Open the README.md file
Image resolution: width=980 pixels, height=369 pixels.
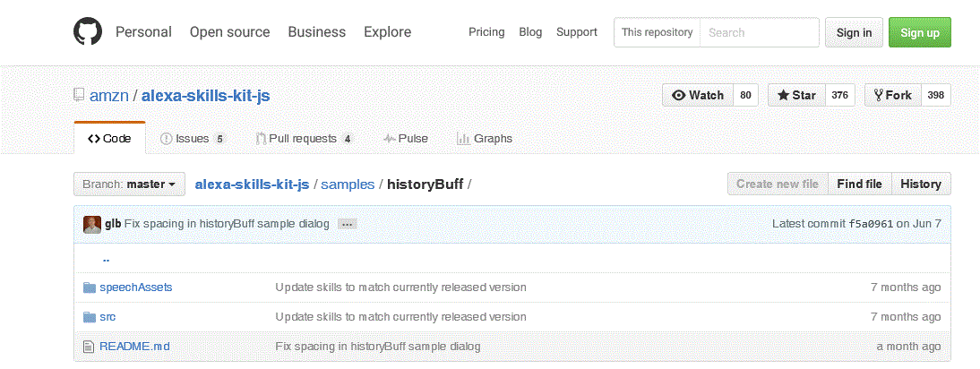point(134,346)
